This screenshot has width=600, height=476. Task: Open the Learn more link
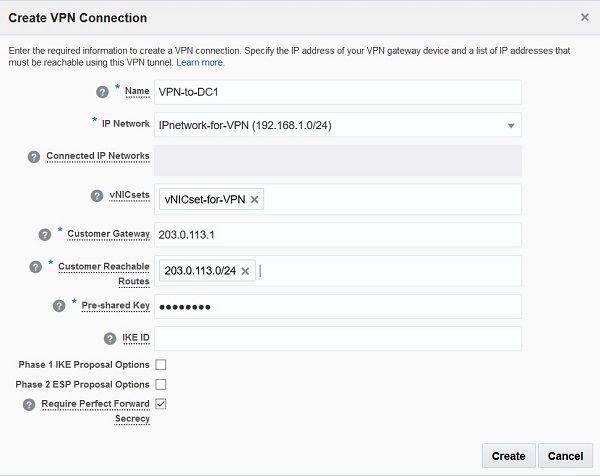tap(200, 62)
